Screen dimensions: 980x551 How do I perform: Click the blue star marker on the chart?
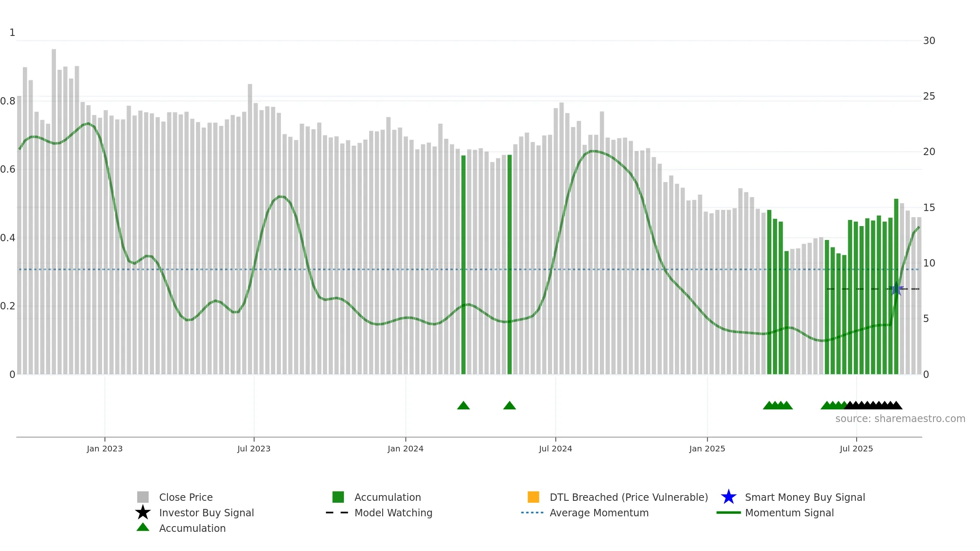[896, 289]
